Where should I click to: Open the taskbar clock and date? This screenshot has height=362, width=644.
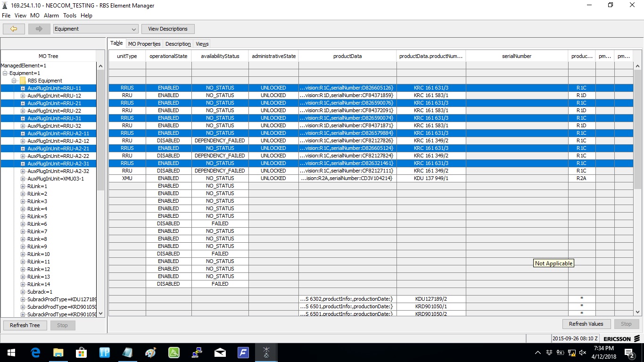pyautogui.click(x=604, y=352)
